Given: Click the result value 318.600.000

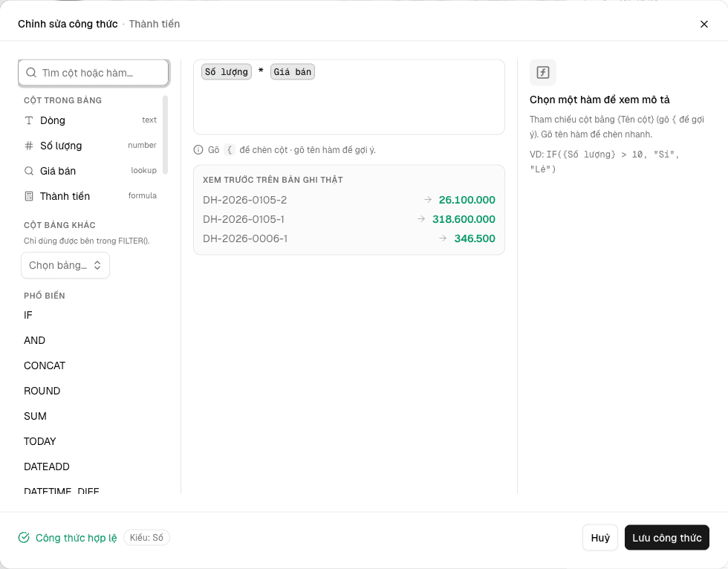Looking at the screenshot, I should pyautogui.click(x=464, y=219).
